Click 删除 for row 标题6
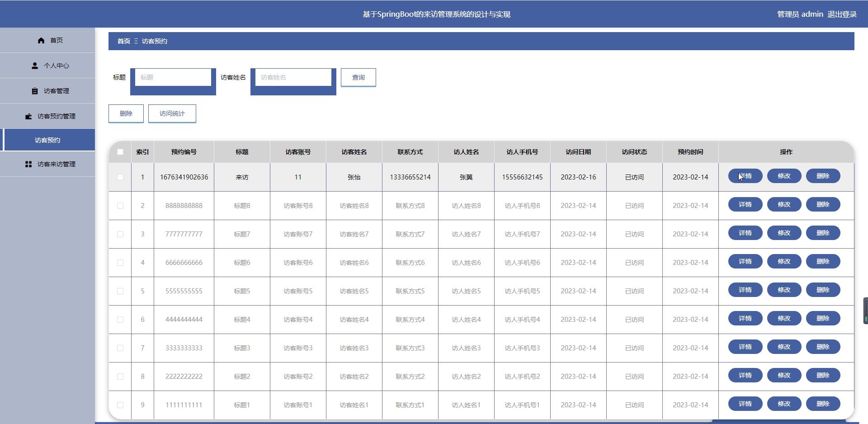Image resolution: width=868 pixels, height=424 pixels. [823, 261]
